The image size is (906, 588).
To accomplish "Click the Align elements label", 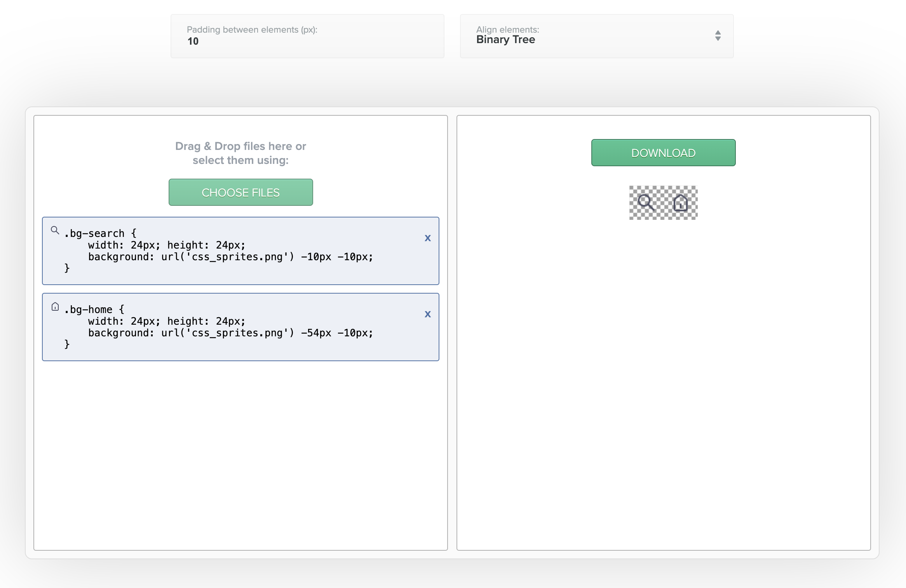I will [x=507, y=30].
